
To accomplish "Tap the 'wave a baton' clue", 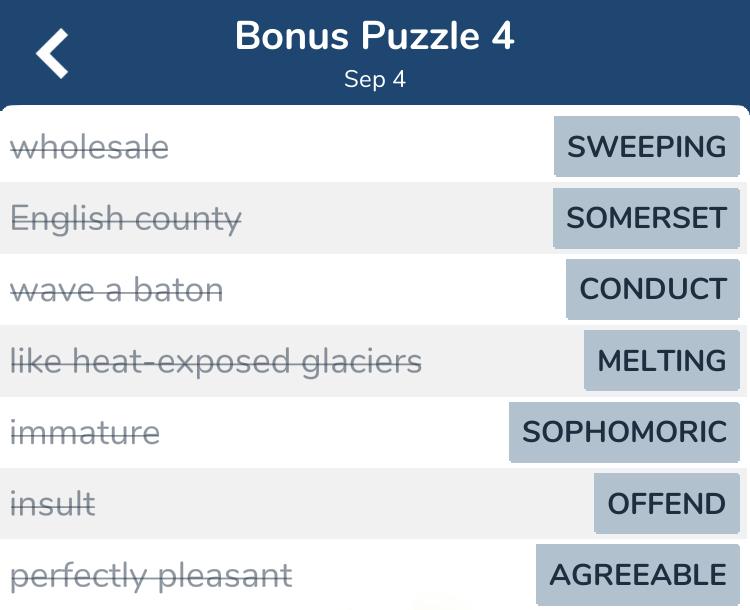I will [117, 290].
